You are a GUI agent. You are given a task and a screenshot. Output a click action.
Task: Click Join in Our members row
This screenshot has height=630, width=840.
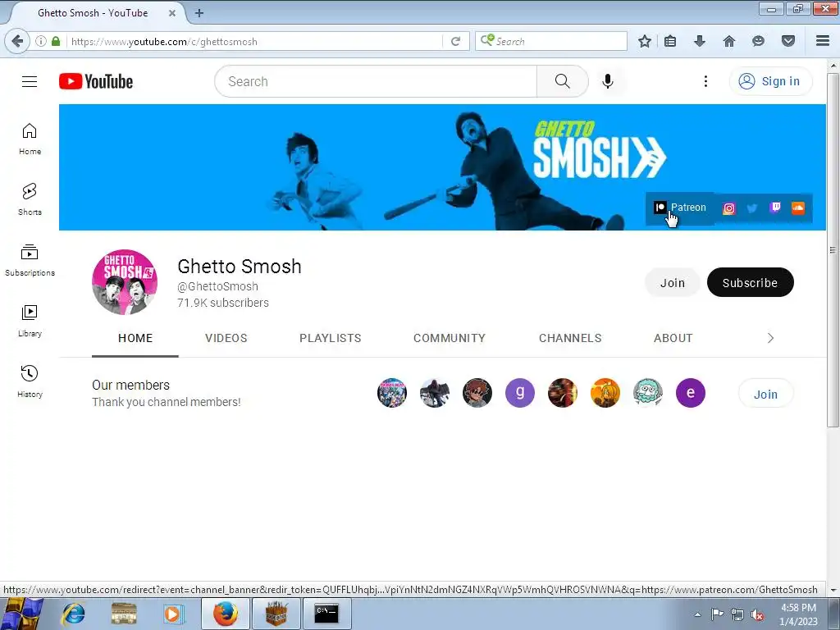coord(765,394)
